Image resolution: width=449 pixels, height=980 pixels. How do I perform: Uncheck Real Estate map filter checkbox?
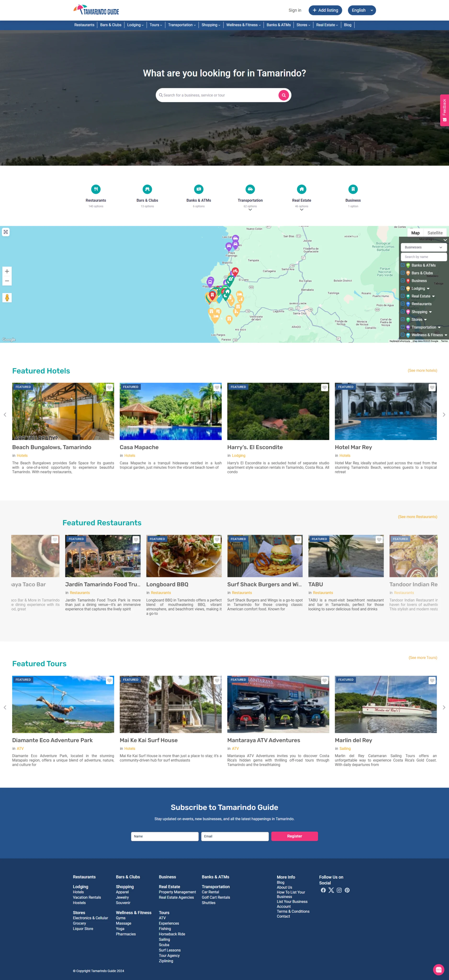pos(403,296)
